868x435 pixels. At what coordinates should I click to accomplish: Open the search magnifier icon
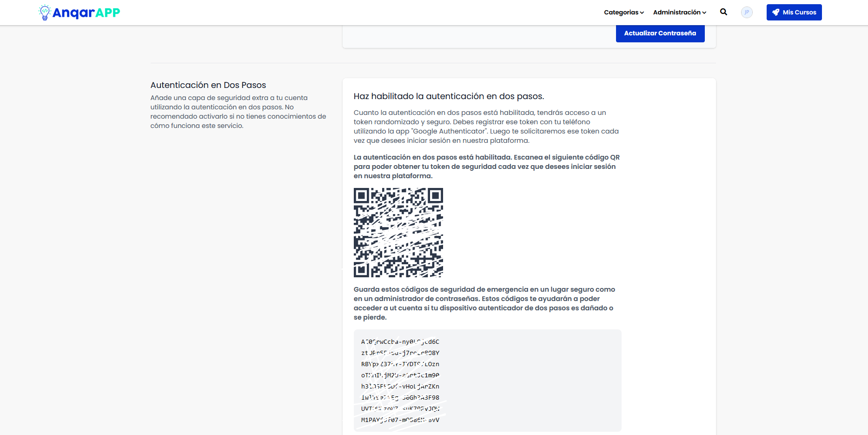(x=723, y=12)
